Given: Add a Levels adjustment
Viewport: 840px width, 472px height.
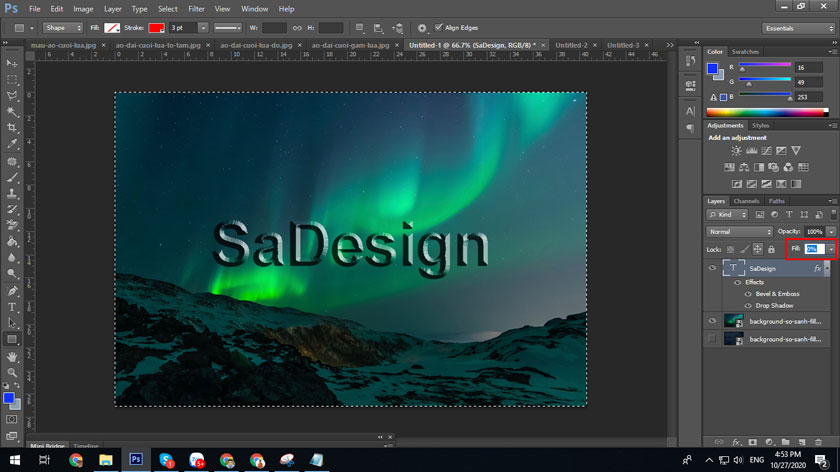Looking at the screenshot, I should (752, 151).
